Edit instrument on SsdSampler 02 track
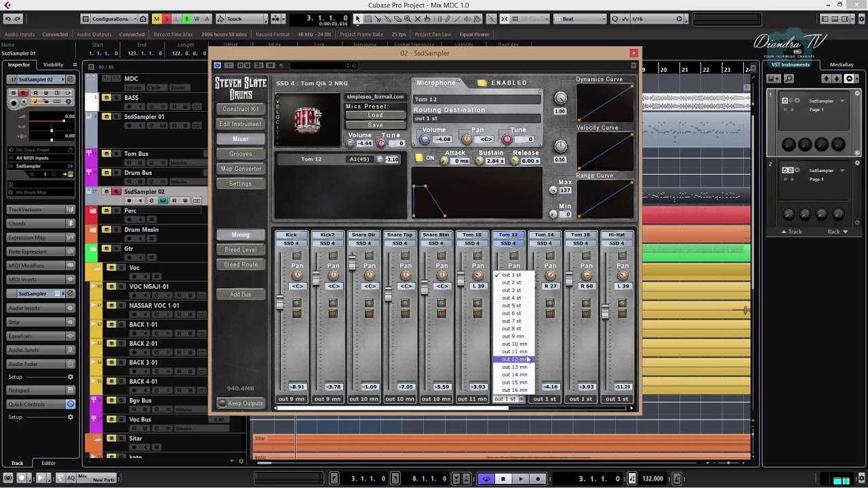 (163, 201)
